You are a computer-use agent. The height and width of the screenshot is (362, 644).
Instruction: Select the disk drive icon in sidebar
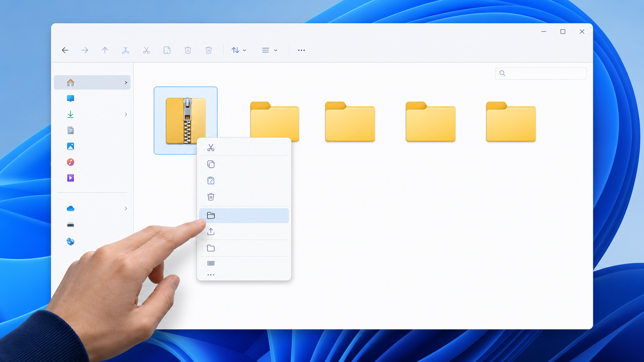pyautogui.click(x=70, y=225)
